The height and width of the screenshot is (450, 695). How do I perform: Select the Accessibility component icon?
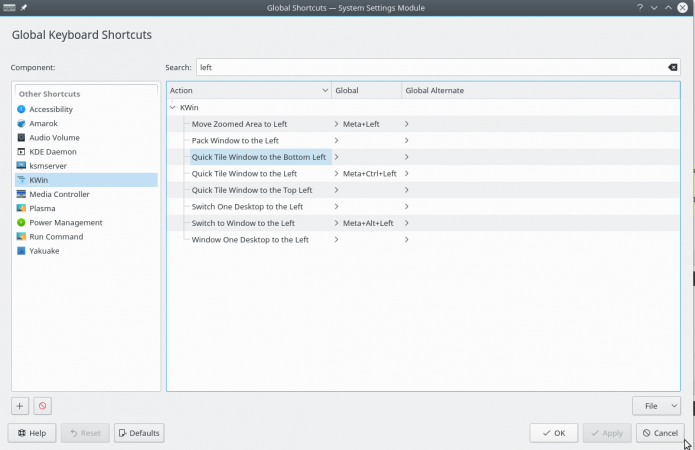(x=21, y=109)
